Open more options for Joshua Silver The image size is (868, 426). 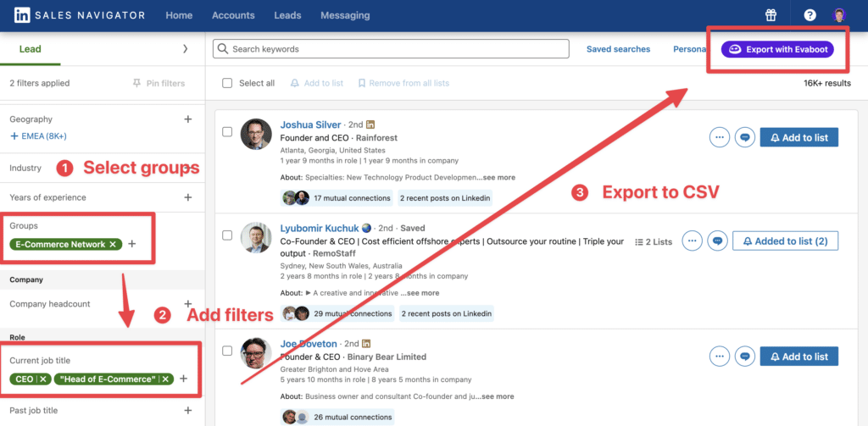(719, 137)
